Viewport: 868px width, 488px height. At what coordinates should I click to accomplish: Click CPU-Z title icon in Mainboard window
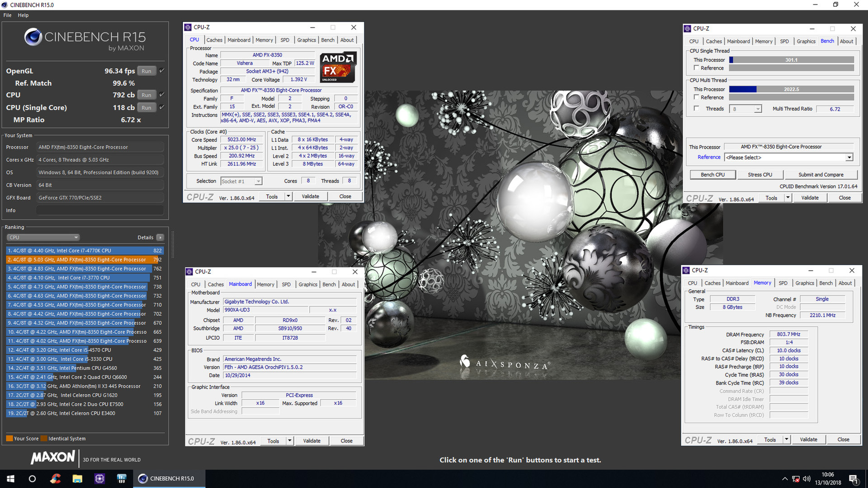(189, 272)
